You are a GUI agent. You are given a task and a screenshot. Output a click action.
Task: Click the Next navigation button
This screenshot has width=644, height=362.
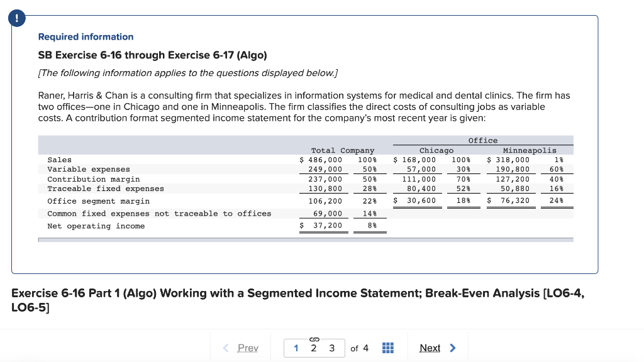(x=431, y=348)
